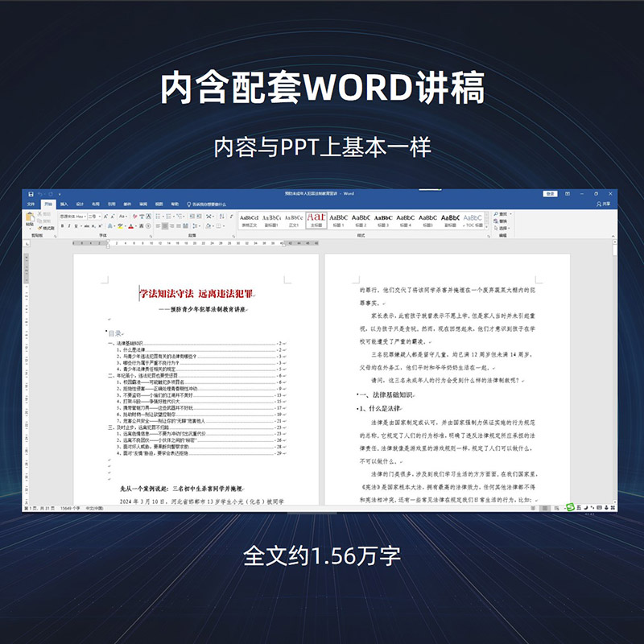The height and width of the screenshot is (644, 644).
Task: Click the Justify alignment icon
Action: point(179,226)
